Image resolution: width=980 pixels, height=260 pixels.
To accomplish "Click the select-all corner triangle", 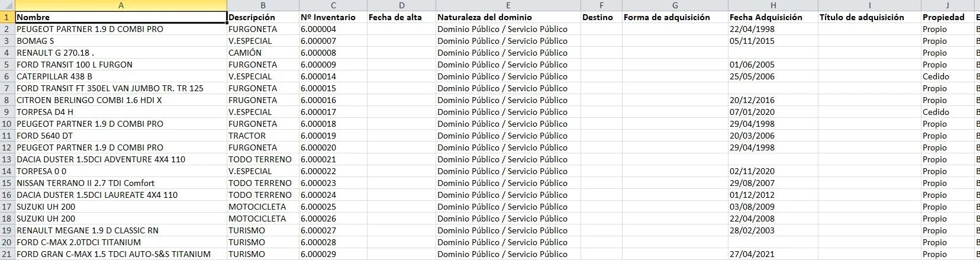I will (x=7, y=5).
